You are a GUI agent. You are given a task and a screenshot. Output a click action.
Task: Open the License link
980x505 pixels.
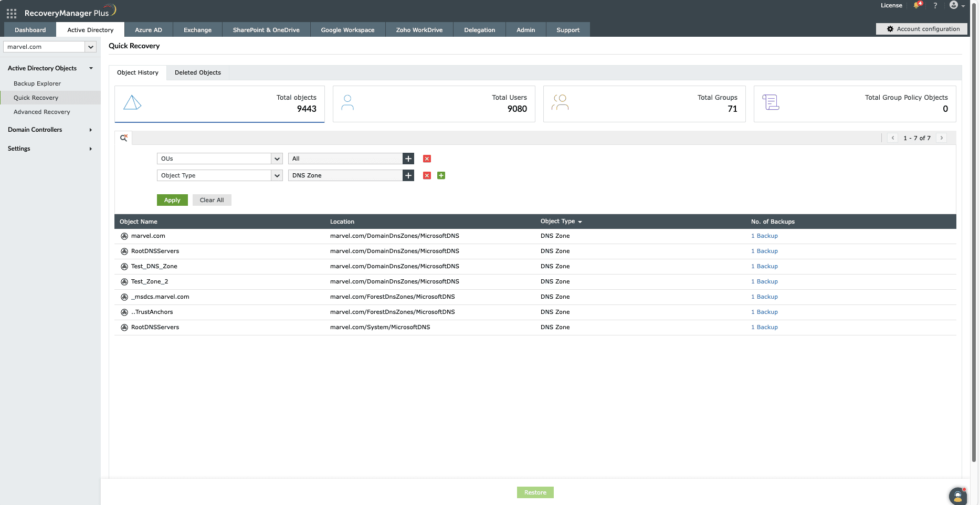point(891,5)
